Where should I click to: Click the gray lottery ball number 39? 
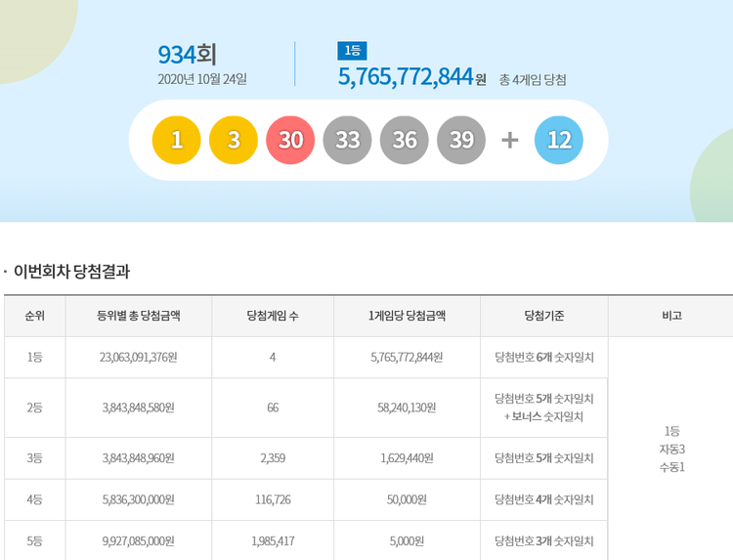[x=461, y=140]
